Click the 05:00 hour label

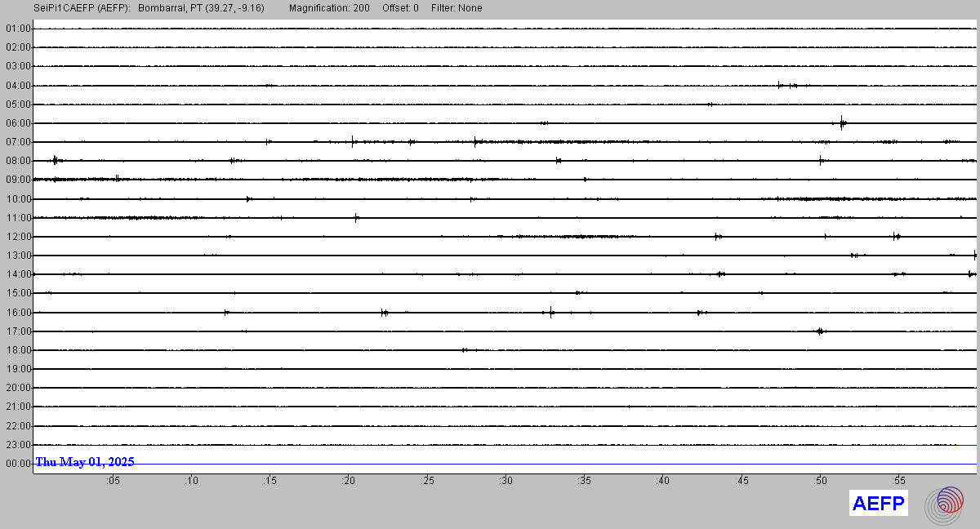click(18, 104)
